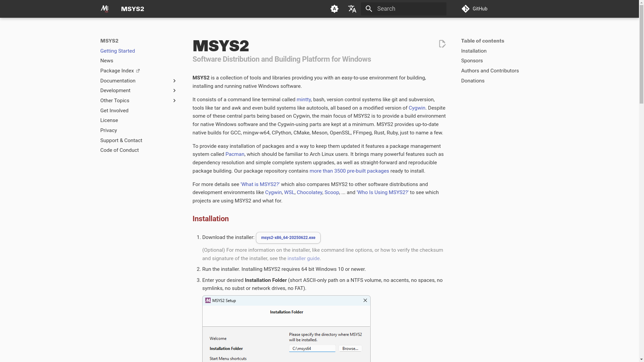This screenshot has width=644, height=362.
Task: Click the Table of contents heading
Action: pos(483,41)
